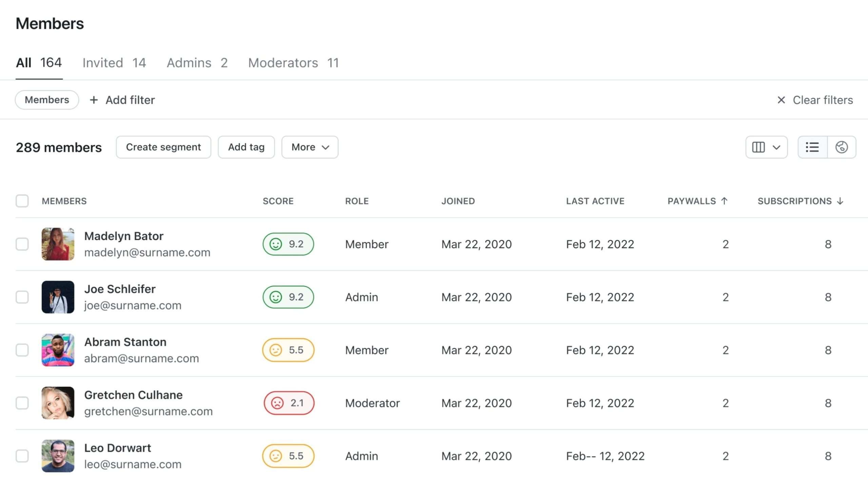Sort by the Score column header
This screenshot has height=481, width=868.
click(278, 201)
